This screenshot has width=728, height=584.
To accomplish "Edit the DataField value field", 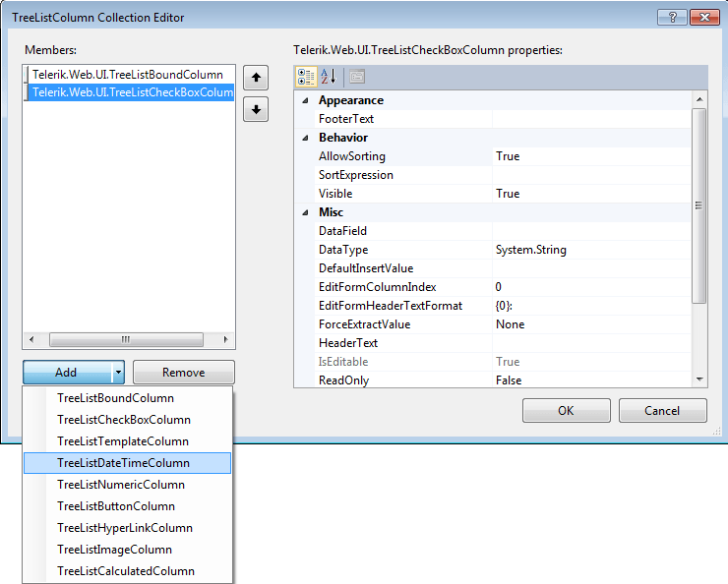I will (x=591, y=231).
